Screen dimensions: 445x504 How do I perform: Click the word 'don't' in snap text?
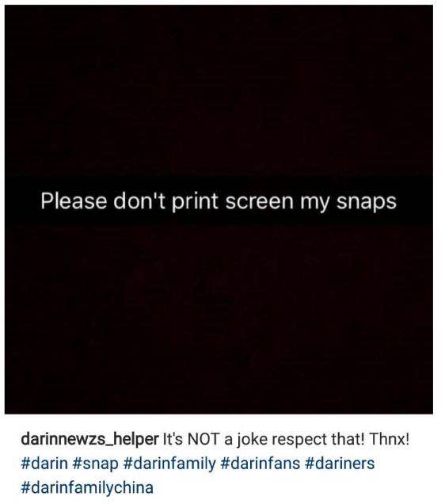[x=139, y=201]
